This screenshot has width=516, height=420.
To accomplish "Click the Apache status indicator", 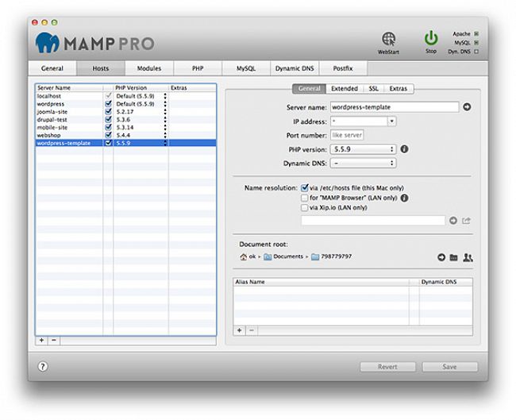I will pos(476,34).
